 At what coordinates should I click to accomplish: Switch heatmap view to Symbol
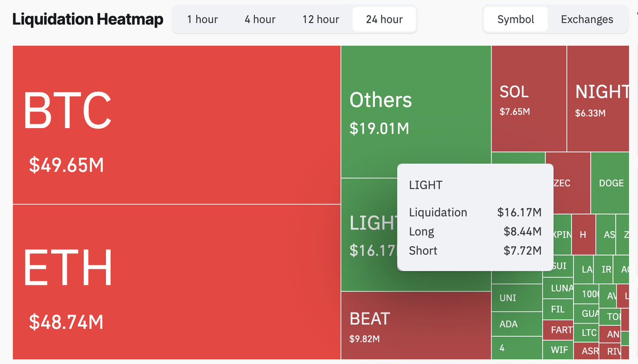coord(515,20)
